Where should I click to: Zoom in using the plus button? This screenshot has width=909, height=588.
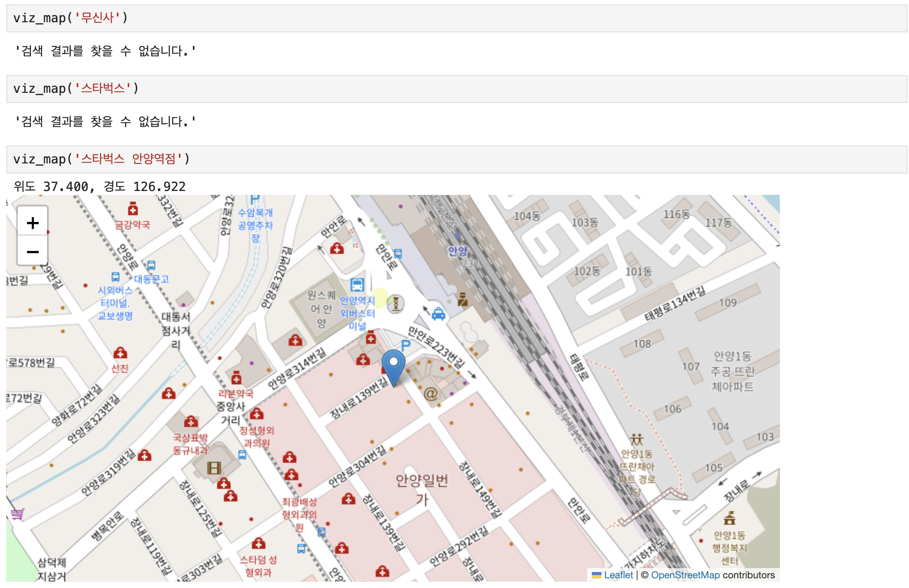pyautogui.click(x=32, y=223)
